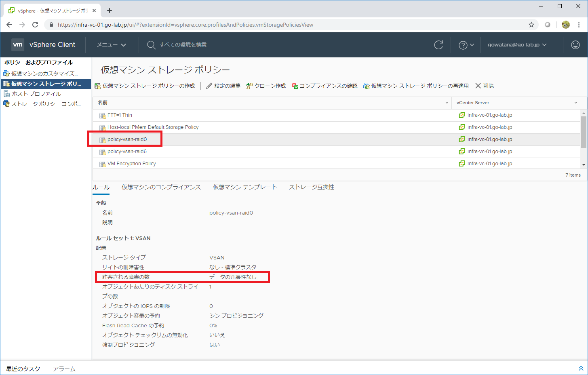Image resolution: width=588 pixels, height=375 pixels.
Task: Click コンプライアンスの確認 toolbar button
Action: click(x=325, y=86)
